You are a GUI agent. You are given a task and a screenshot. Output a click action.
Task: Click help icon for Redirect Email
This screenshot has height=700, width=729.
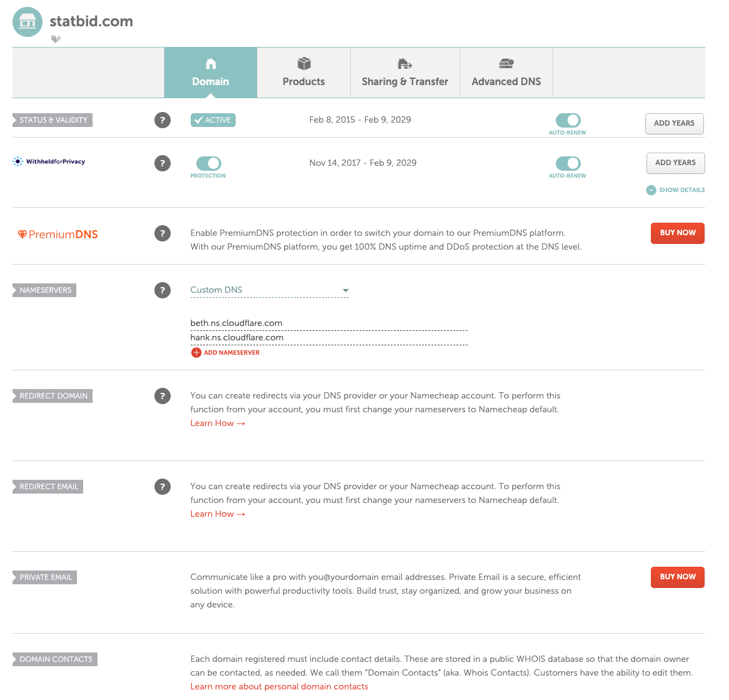pos(163,487)
